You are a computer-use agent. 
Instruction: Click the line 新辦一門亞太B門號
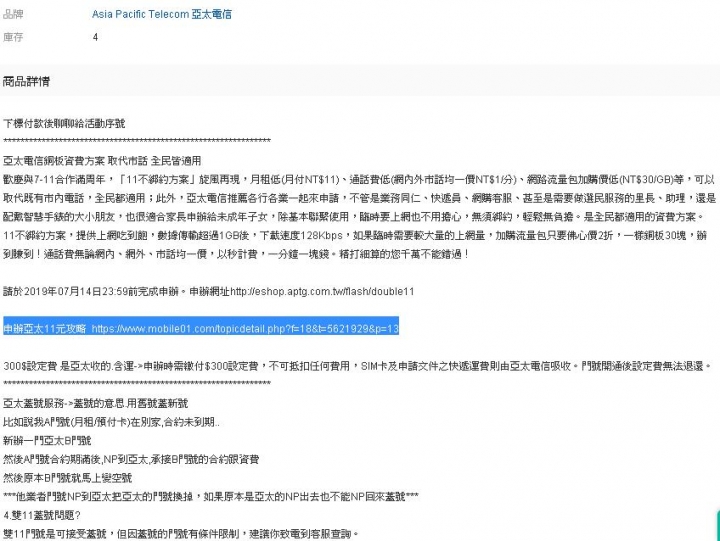pyautogui.click(x=47, y=441)
